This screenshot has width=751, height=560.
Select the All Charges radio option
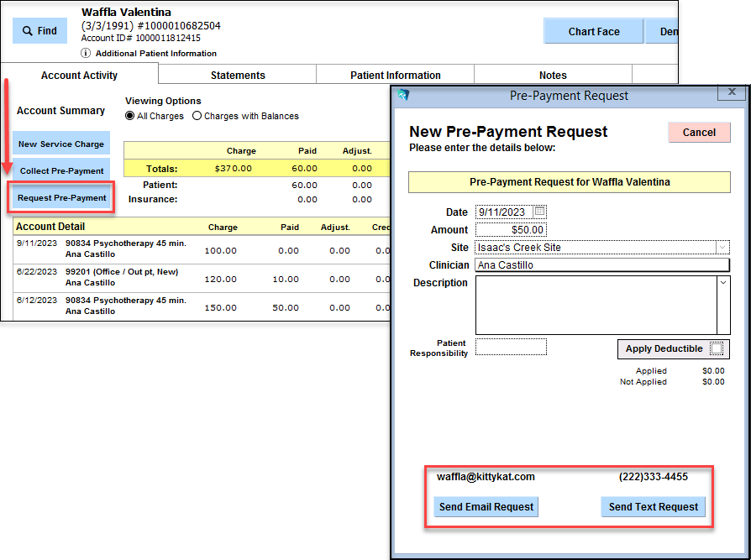pyautogui.click(x=130, y=116)
